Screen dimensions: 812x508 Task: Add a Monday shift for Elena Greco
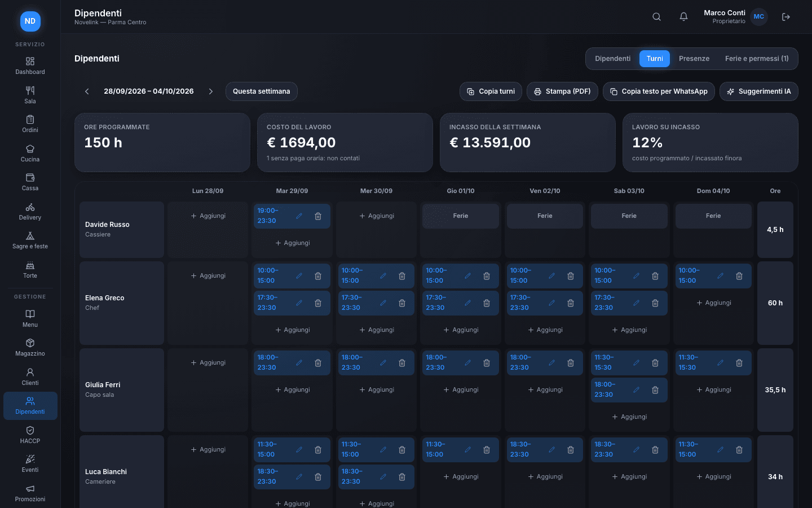pos(208,276)
